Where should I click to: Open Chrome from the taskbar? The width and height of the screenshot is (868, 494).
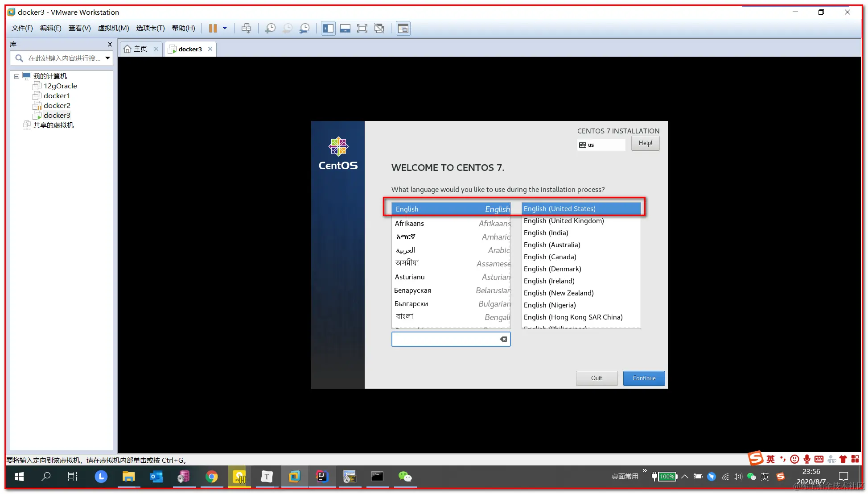point(212,477)
